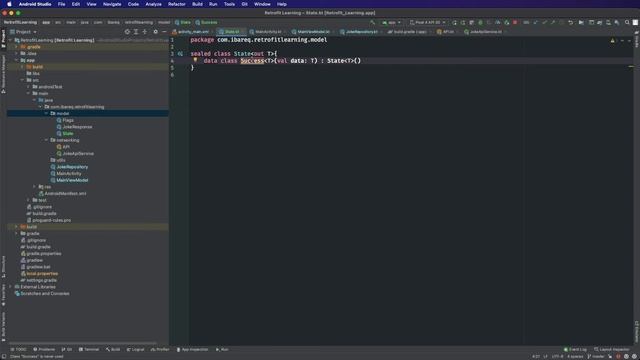Select JokeRepository in project tree
The height and width of the screenshot is (360, 640).
(72, 167)
